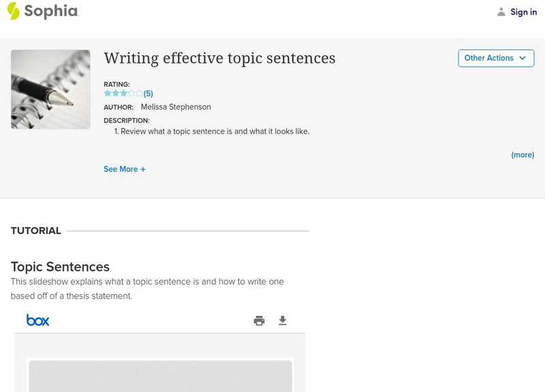Click the Box logo in the viewer

[x=37, y=320]
